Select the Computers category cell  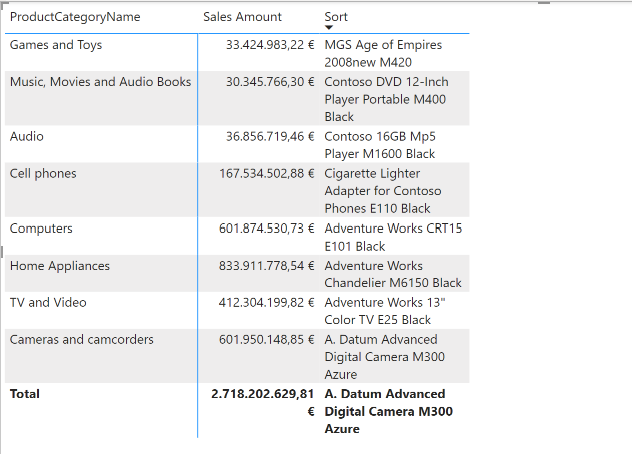pyautogui.click(x=41, y=228)
